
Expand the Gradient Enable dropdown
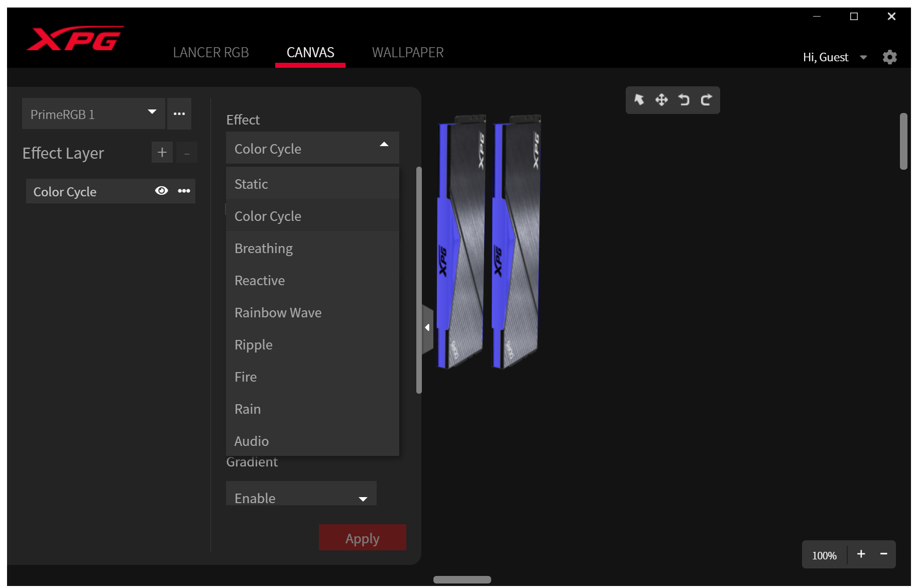[x=301, y=497]
